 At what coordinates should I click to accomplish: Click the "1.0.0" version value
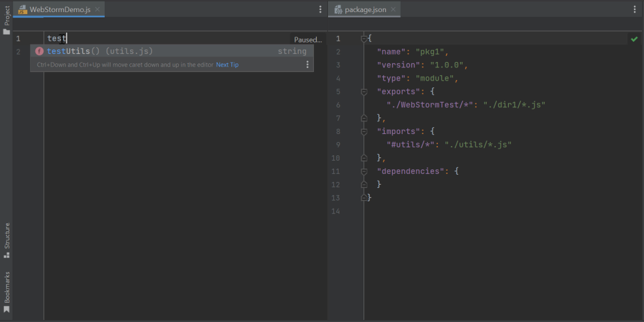click(447, 65)
